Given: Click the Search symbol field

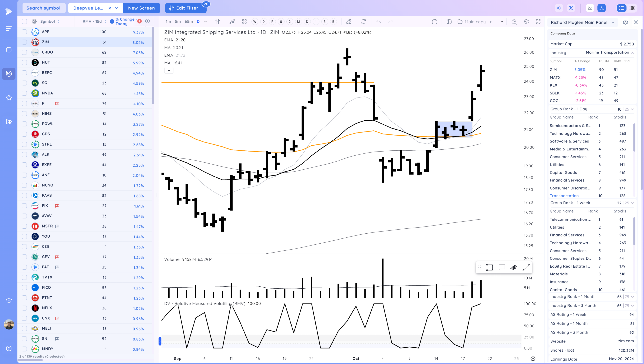Looking at the screenshot, I should tap(43, 8).
